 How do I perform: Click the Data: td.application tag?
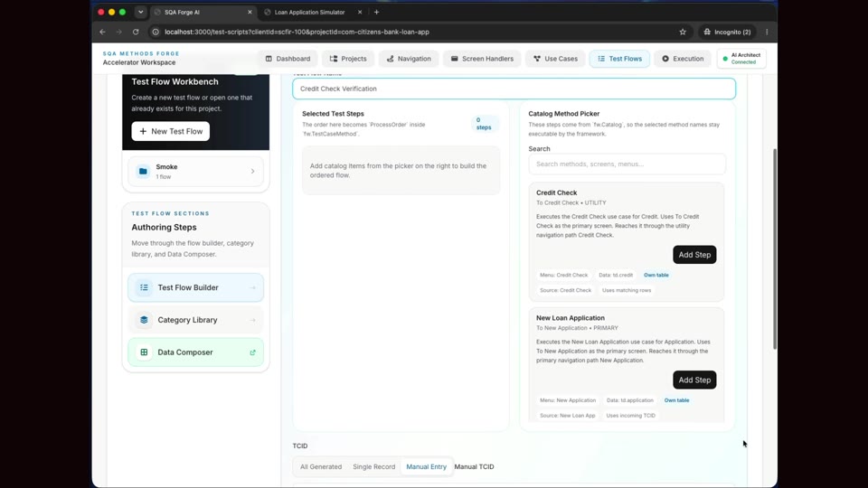(x=629, y=400)
